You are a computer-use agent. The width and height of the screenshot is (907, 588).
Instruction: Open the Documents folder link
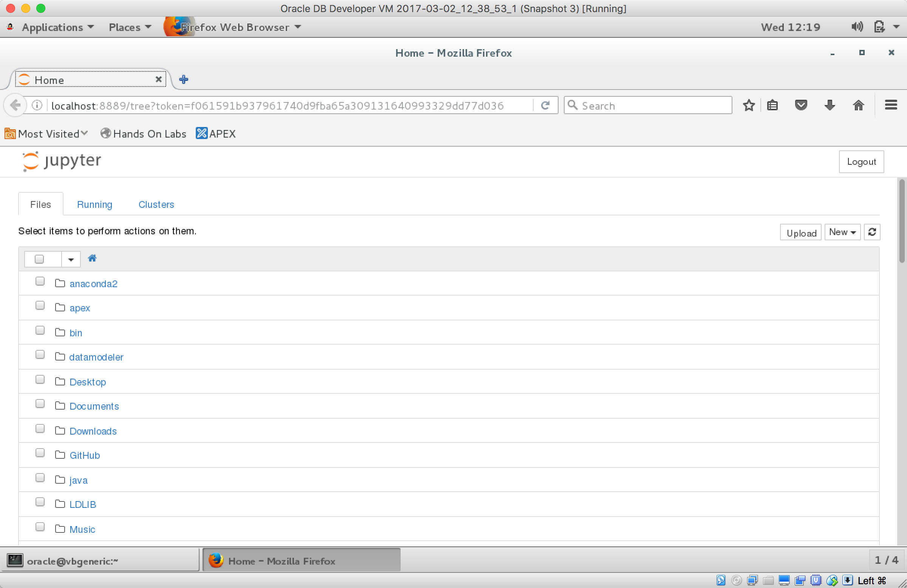[x=94, y=406]
